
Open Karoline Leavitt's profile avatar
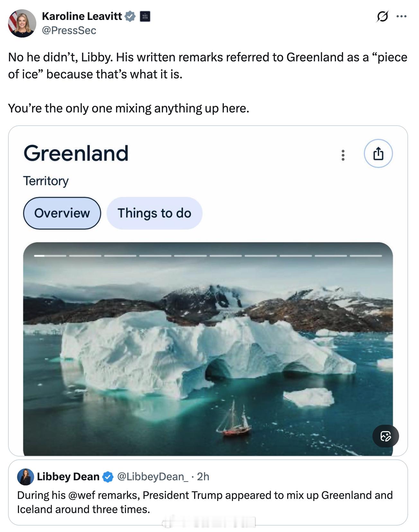22,23
